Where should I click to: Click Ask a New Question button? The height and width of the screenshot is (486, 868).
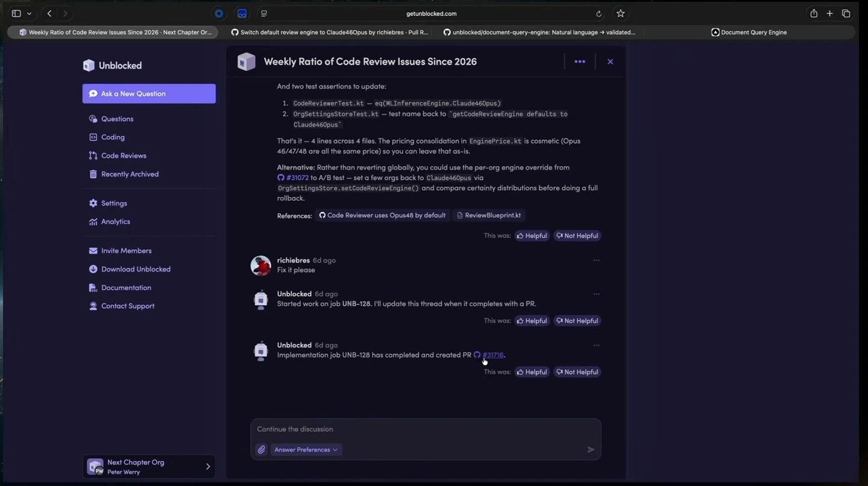click(149, 93)
